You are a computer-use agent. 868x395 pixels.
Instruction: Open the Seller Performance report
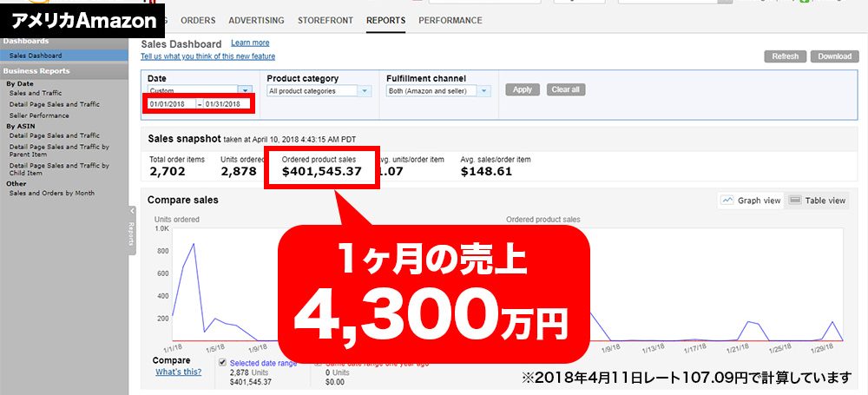(39, 115)
